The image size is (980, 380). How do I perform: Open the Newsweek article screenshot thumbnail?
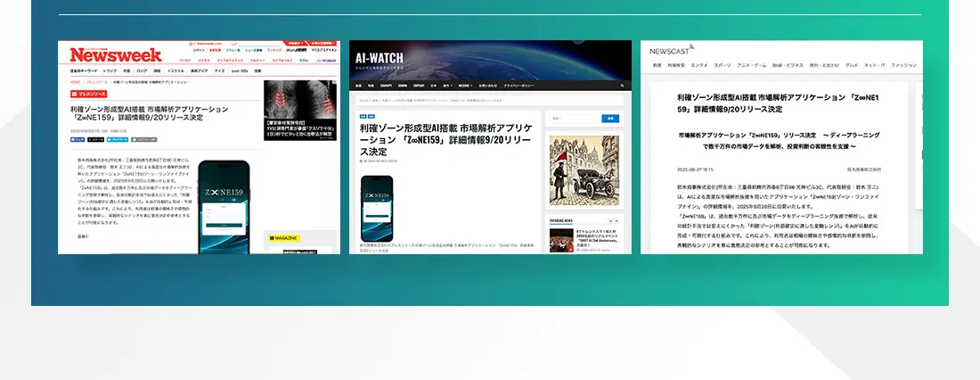click(x=199, y=147)
